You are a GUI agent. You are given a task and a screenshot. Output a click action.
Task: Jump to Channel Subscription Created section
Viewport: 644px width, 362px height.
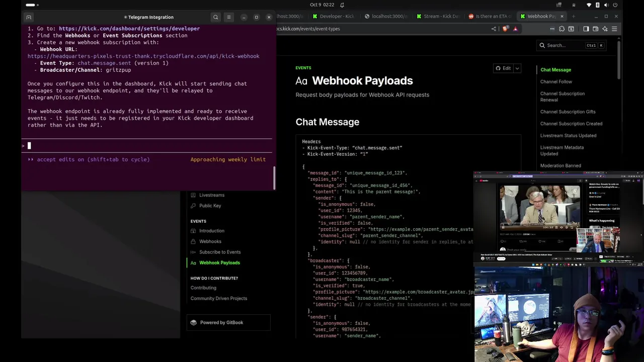[571, 124]
